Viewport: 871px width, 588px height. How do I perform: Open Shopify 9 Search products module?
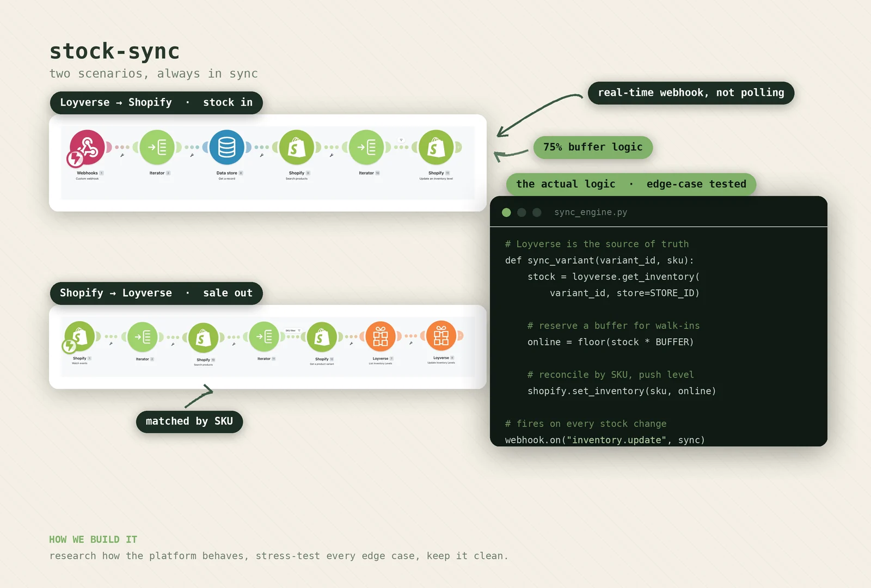(297, 147)
